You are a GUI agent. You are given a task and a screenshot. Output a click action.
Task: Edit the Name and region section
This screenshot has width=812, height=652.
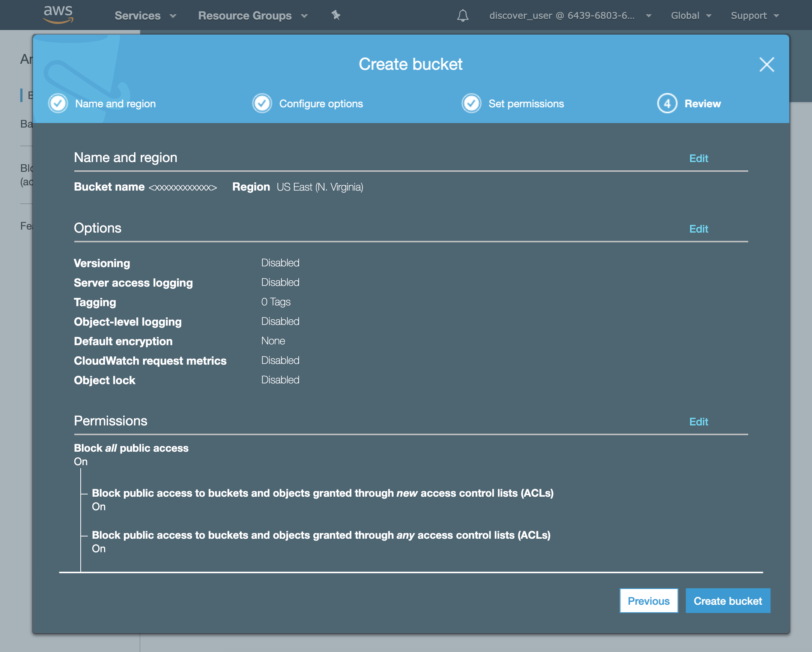pos(698,158)
